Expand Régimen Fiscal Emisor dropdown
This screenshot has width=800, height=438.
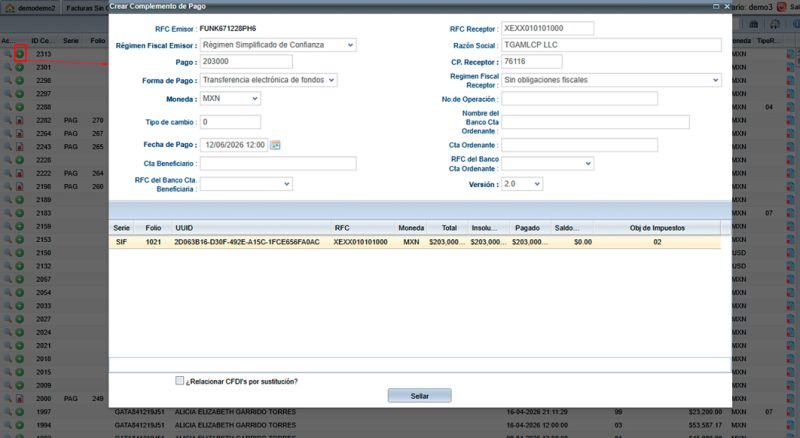pyautogui.click(x=278, y=45)
